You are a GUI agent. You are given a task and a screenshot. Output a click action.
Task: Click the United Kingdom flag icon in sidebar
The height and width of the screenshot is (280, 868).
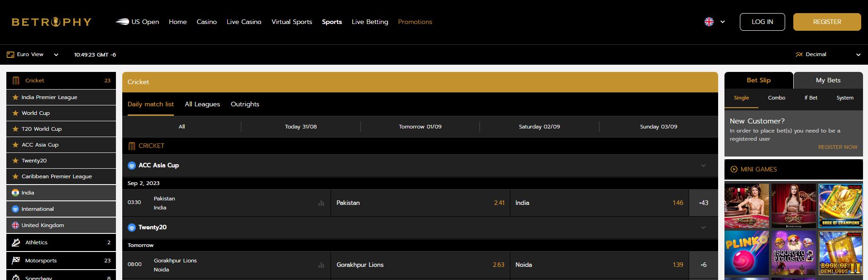point(15,225)
